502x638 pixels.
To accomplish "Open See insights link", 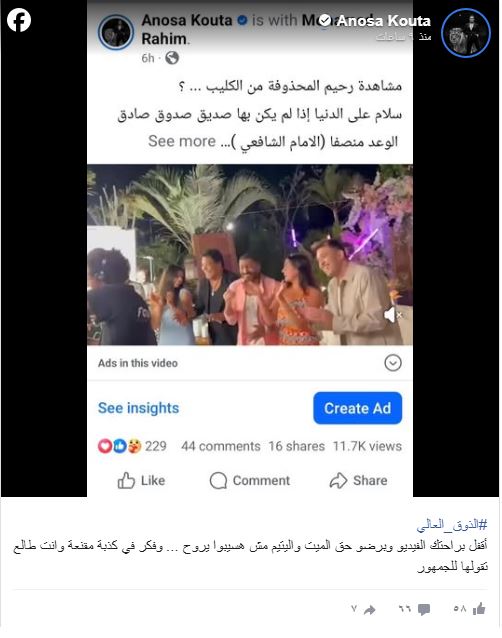I will coord(138,408).
